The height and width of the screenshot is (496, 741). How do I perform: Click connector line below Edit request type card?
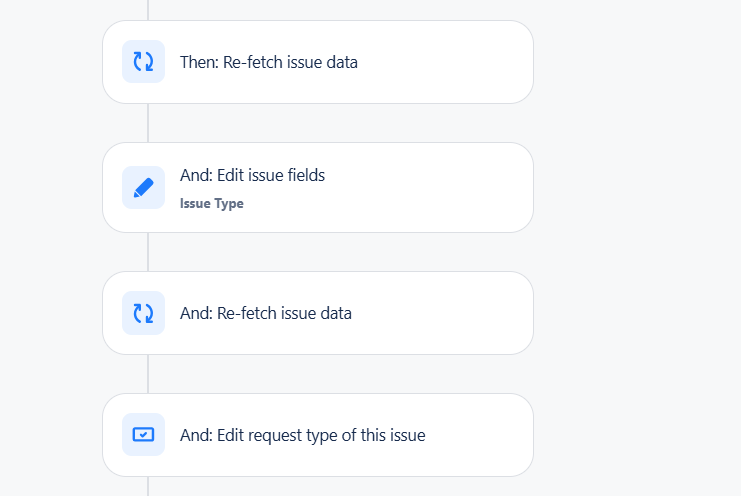pos(148,487)
